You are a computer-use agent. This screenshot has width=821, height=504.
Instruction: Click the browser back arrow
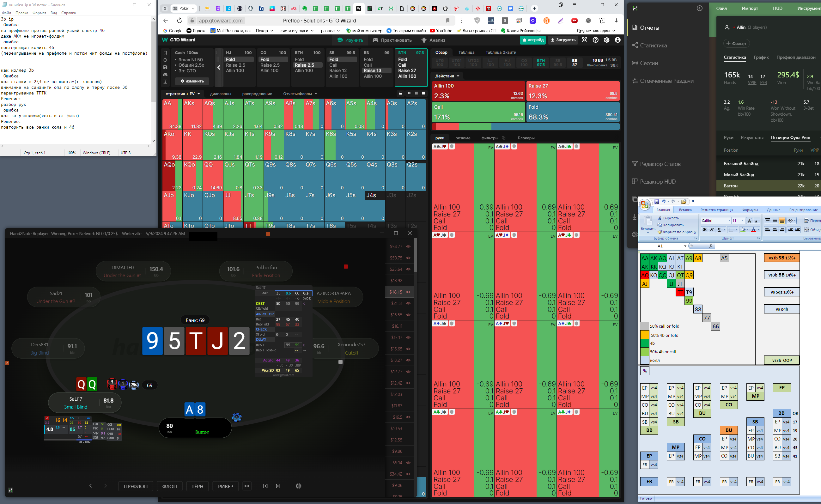pos(166,21)
